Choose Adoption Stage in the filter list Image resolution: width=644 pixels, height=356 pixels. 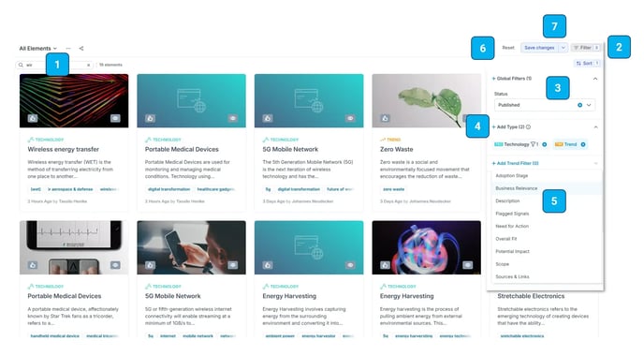(512, 175)
